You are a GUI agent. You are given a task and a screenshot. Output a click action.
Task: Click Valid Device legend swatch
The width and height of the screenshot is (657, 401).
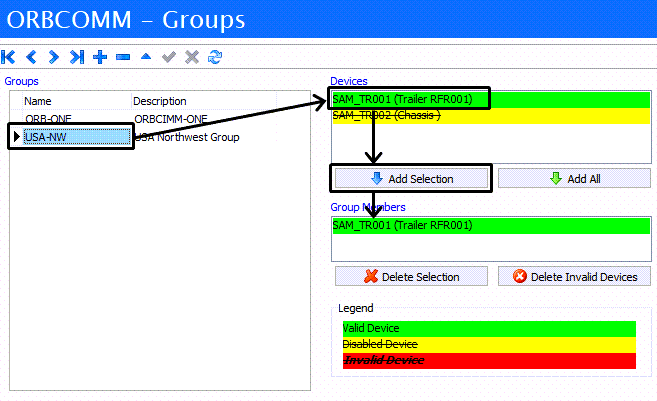489,329
